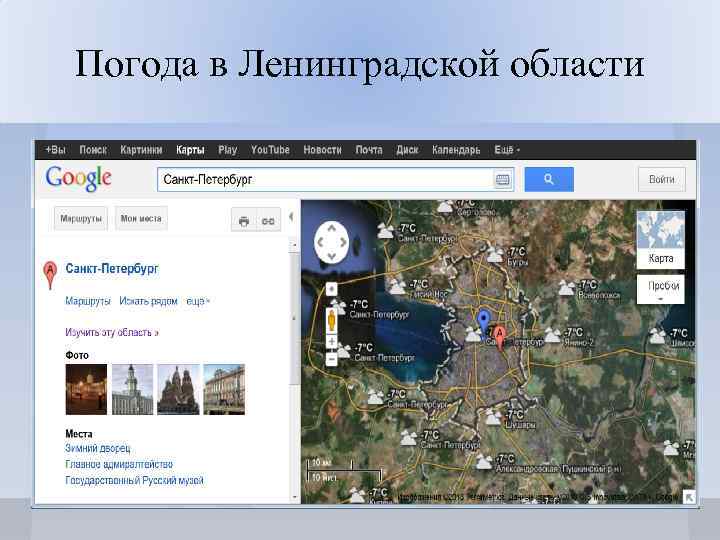
Task: Select Карты in the top bar
Action: [x=190, y=150]
